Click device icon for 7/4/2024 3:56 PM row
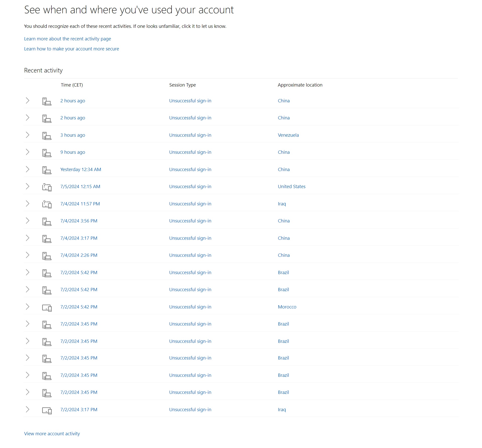 click(47, 221)
